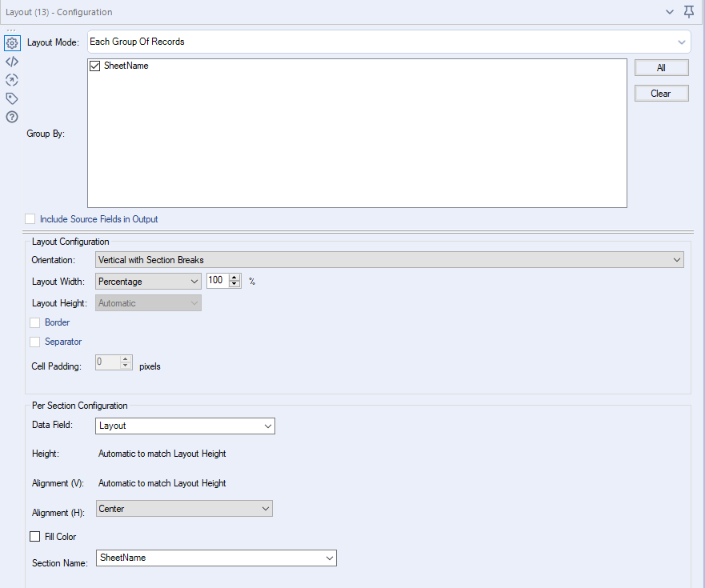
Task: Uncheck the SheetName group field
Action: (x=94, y=66)
